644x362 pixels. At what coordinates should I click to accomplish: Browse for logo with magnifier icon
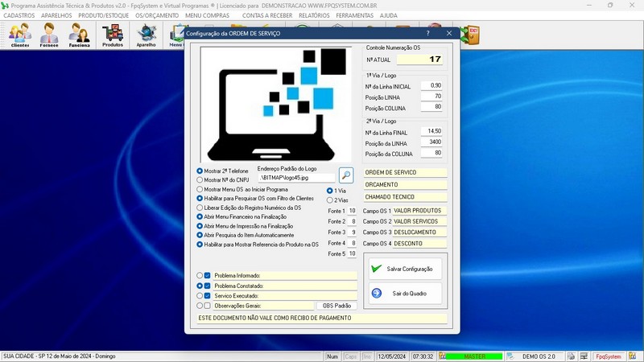tap(346, 175)
